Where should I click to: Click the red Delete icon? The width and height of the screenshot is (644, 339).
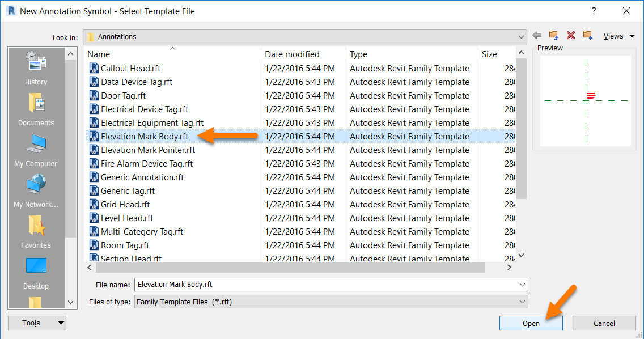(x=571, y=36)
